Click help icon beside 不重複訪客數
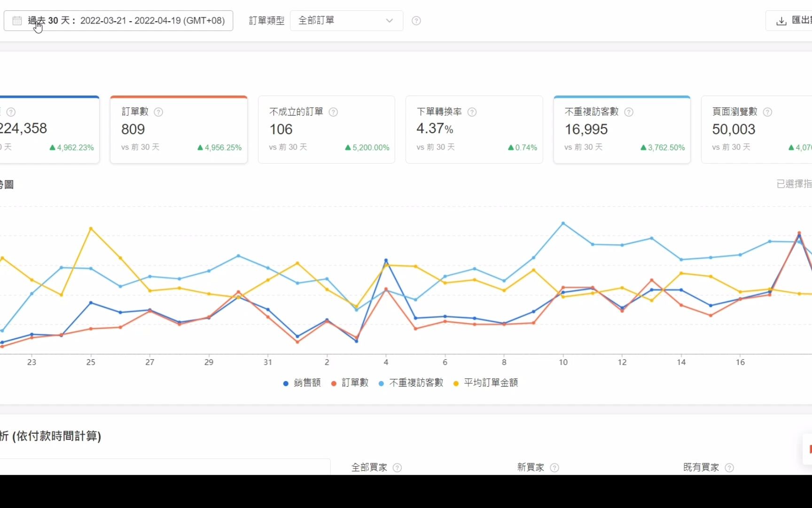This screenshot has width=812, height=508. (629, 112)
